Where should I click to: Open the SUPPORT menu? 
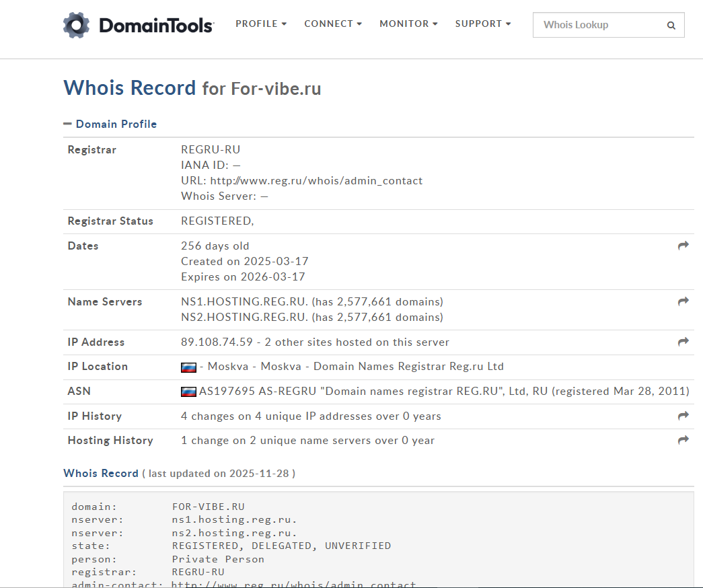pos(483,24)
